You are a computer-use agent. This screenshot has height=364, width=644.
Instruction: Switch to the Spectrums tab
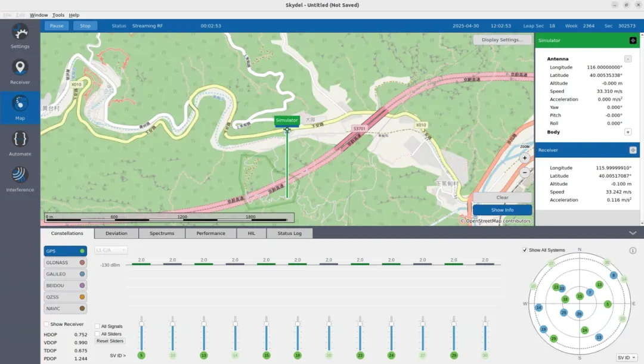pyautogui.click(x=162, y=233)
